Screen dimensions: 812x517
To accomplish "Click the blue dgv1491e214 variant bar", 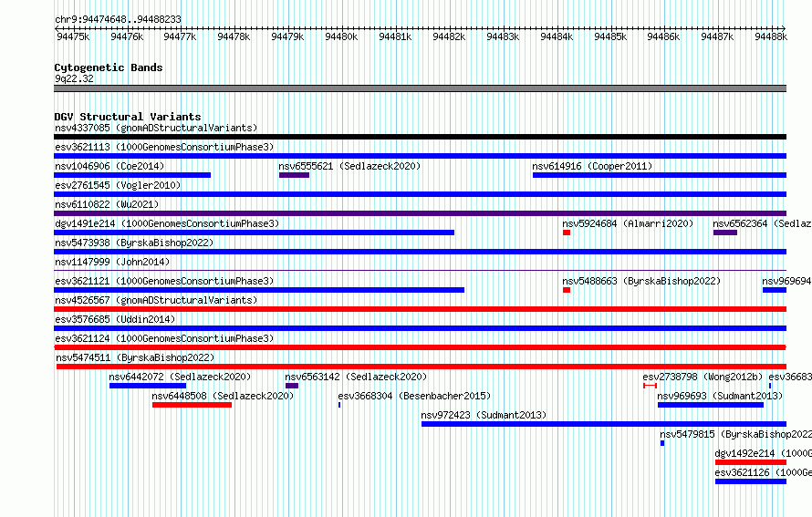I will 254,233.
